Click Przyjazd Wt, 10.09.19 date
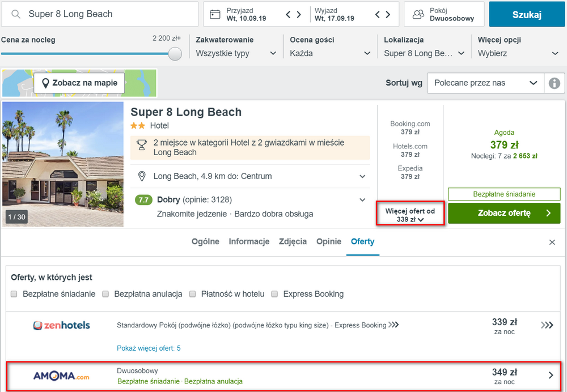 point(246,15)
